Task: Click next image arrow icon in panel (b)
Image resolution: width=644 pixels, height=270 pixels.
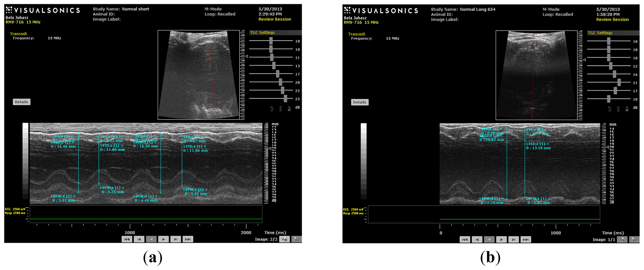Action: click(634, 240)
